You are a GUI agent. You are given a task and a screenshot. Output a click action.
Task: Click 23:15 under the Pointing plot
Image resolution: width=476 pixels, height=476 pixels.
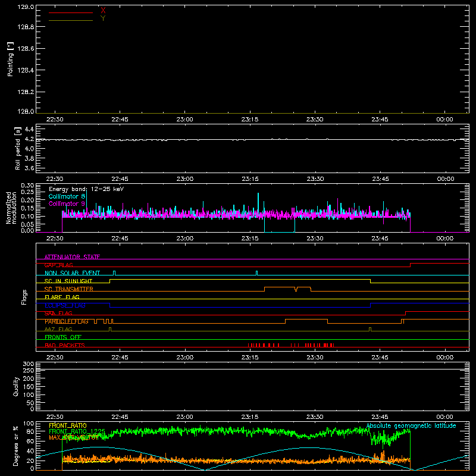click(x=250, y=120)
